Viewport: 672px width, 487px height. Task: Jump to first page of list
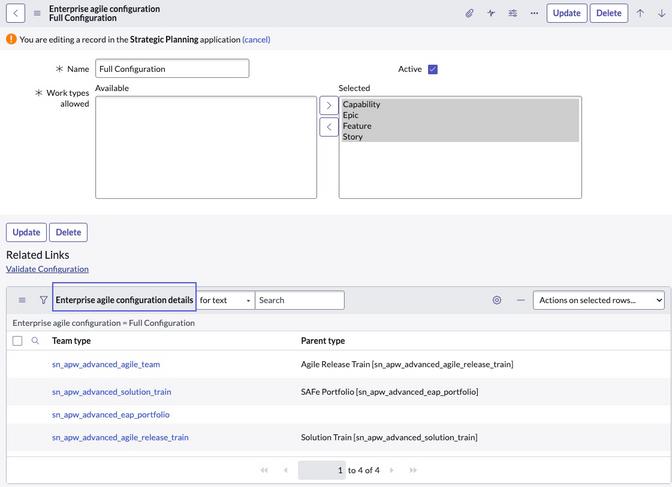pyautogui.click(x=264, y=470)
